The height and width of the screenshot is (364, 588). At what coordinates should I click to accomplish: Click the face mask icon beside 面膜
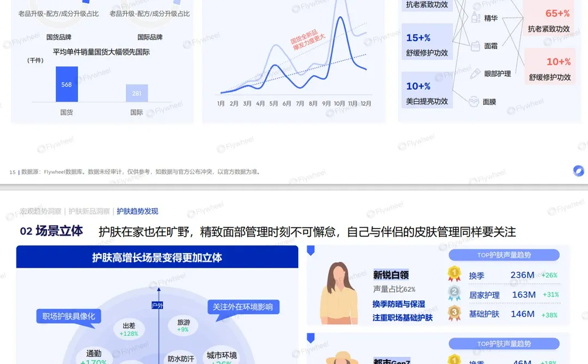(x=474, y=102)
